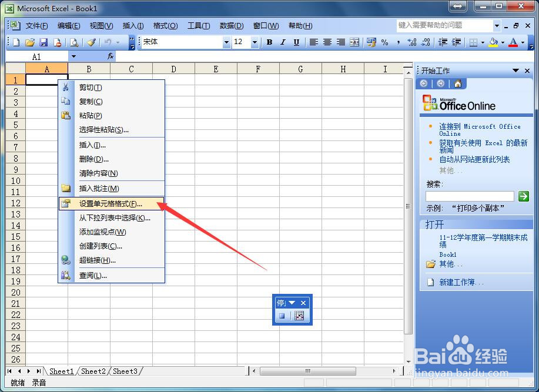The image size is (539, 392).
Task: Click the Decrease Decimal icon
Action: tap(426, 42)
